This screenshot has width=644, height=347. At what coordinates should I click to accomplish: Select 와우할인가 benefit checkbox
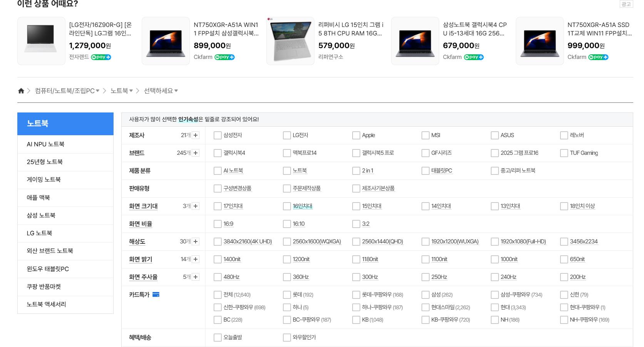coord(287,337)
